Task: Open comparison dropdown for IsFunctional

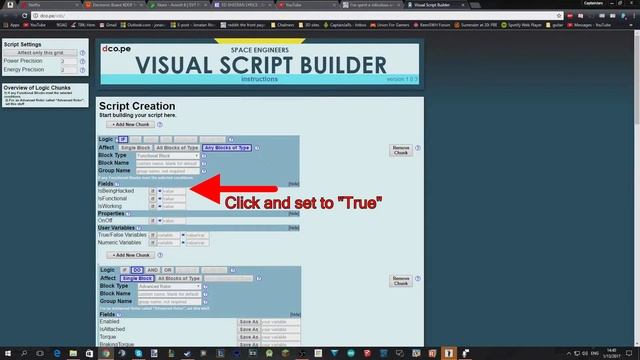Action: pyautogui.click(x=160, y=199)
